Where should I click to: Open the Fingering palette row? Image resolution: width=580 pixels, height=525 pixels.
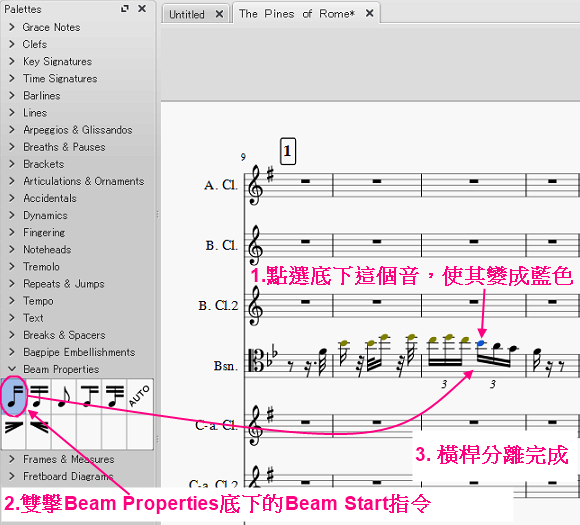pos(78,232)
